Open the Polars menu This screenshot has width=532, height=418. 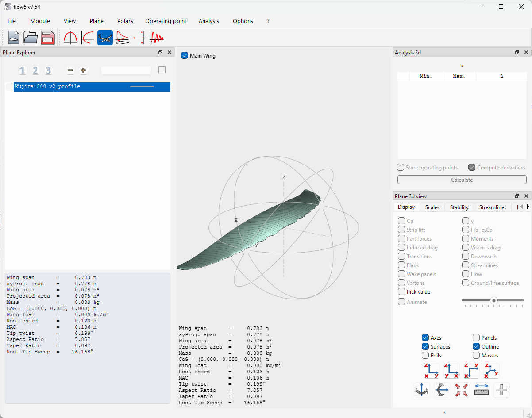pos(125,21)
